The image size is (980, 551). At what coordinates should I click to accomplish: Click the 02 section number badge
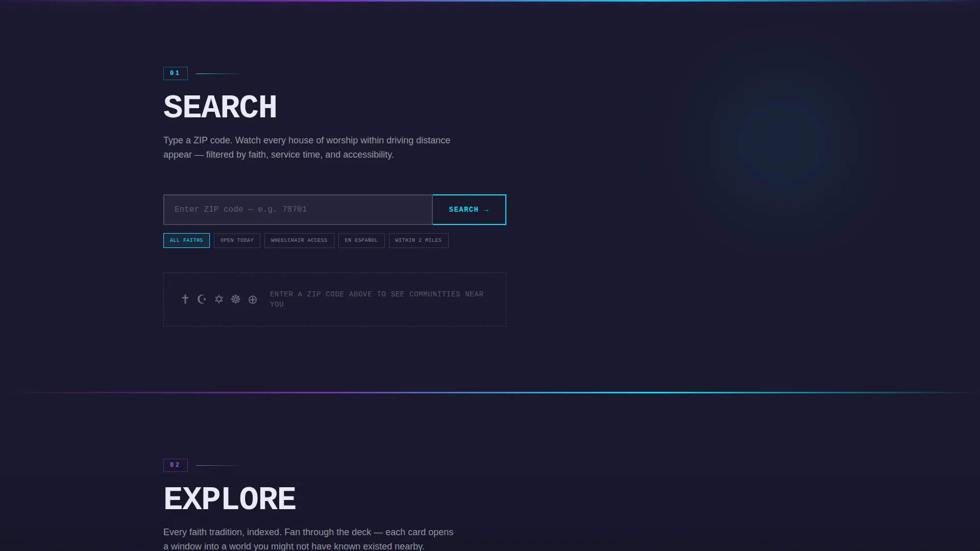176,465
